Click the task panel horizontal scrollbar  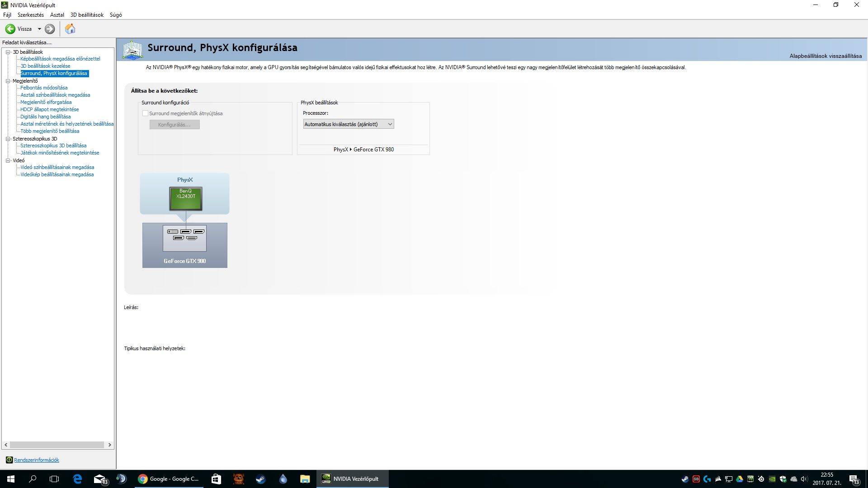tap(57, 445)
